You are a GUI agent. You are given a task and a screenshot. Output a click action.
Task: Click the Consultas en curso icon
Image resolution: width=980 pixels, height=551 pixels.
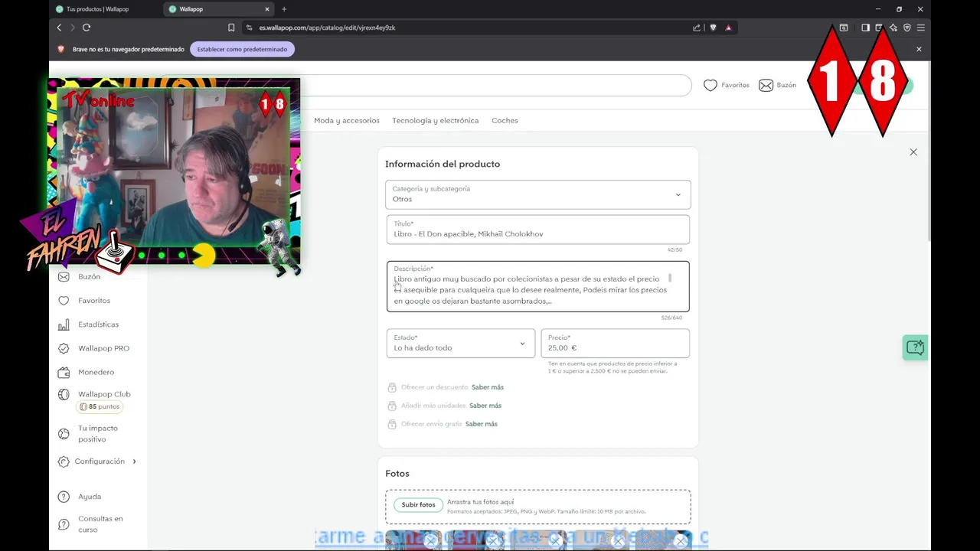[64, 524]
